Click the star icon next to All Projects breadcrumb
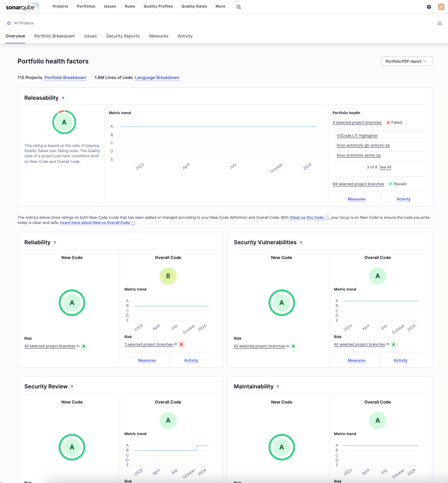The image size is (448, 483). [8, 23]
